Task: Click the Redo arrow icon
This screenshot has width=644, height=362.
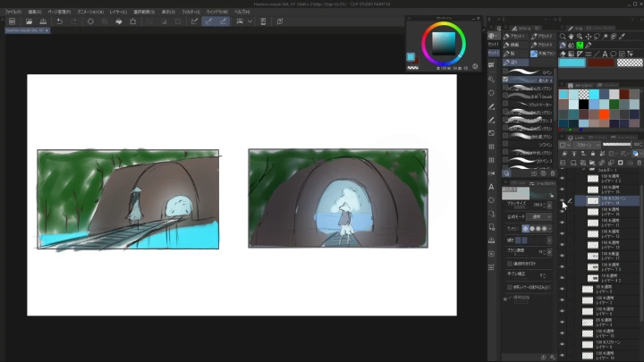Action: [73, 21]
